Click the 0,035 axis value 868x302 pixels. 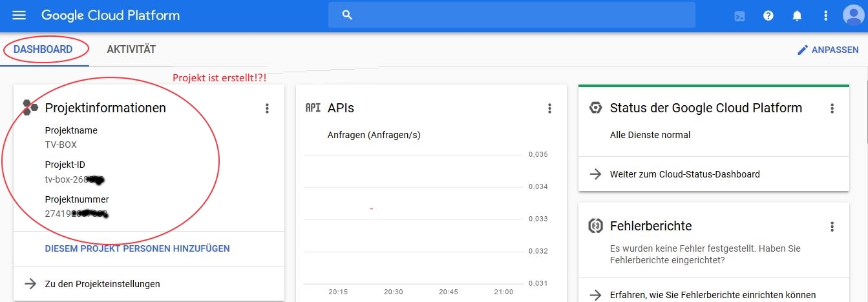point(538,155)
